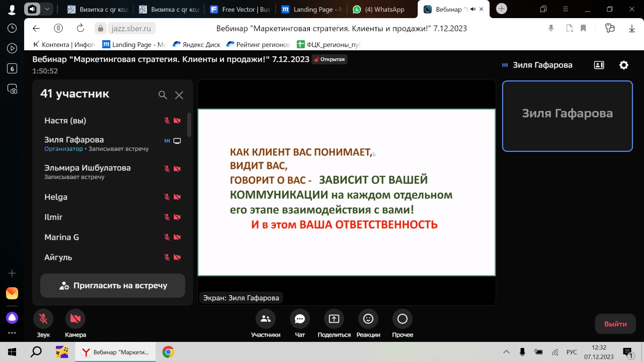Click muted mic icon for Helga
Image resolution: width=644 pixels, height=362 pixels.
[167, 197]
